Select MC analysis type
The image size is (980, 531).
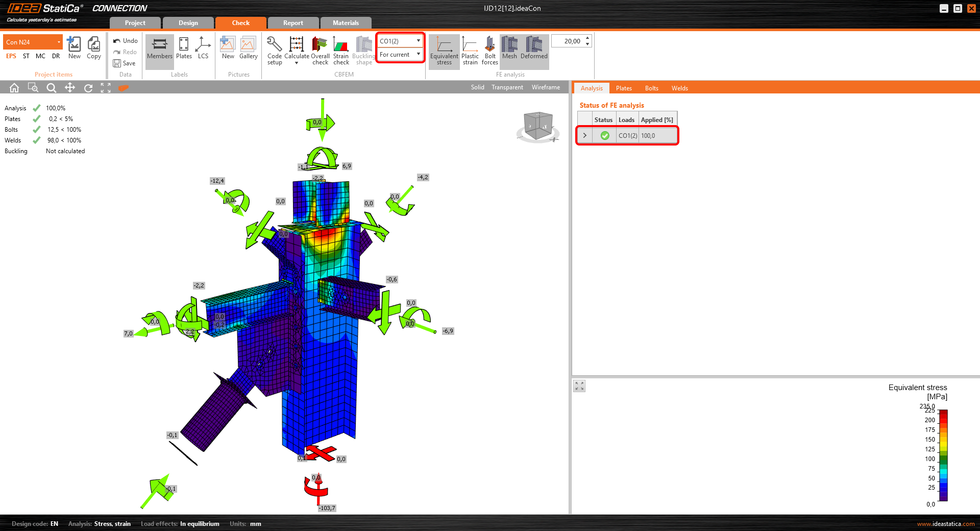click(40, 56)
